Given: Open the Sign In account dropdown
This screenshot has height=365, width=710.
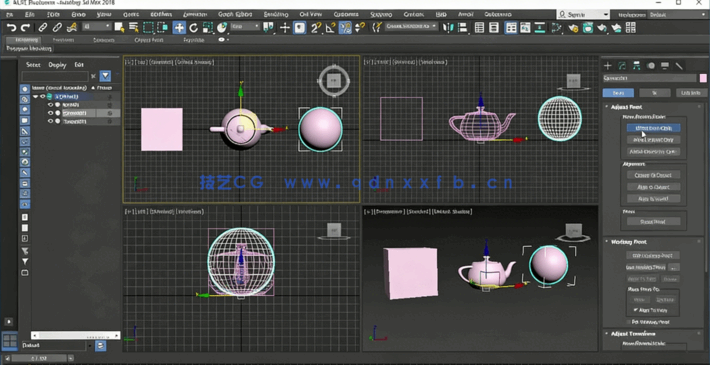Looking at the screenshot, I should tap(583, 14).
